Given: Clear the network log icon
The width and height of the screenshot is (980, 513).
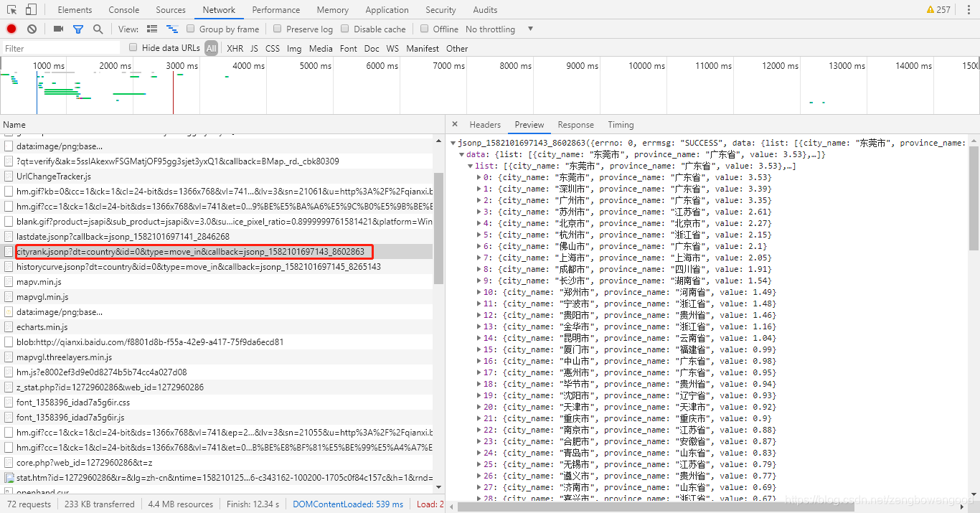Looking at the screenshot, I should 32,29.
